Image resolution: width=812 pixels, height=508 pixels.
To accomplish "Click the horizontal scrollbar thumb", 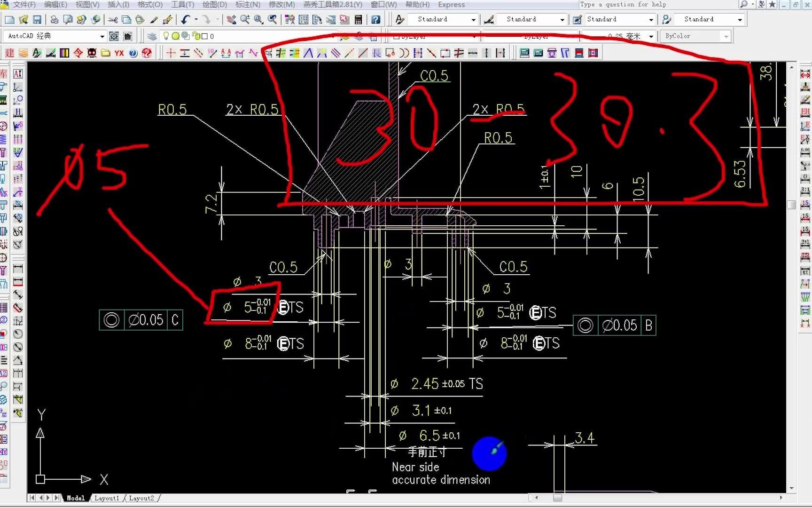I will (557, 497).
